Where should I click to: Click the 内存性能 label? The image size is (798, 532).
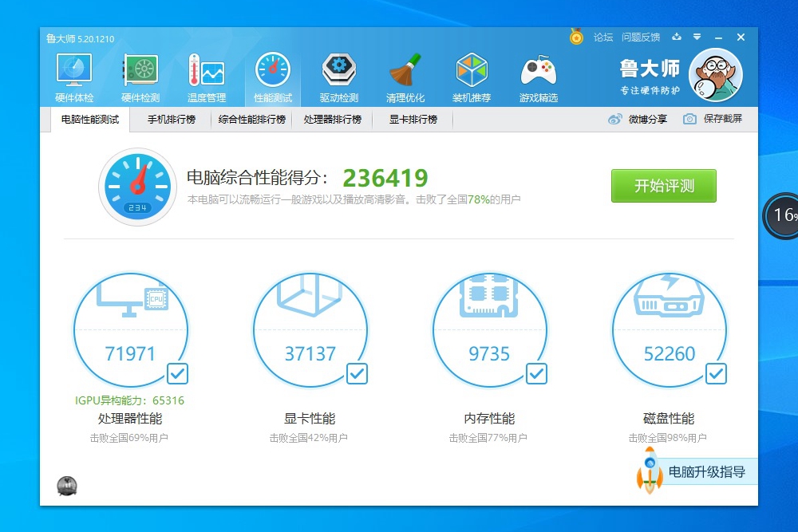(x=490, y=419)
